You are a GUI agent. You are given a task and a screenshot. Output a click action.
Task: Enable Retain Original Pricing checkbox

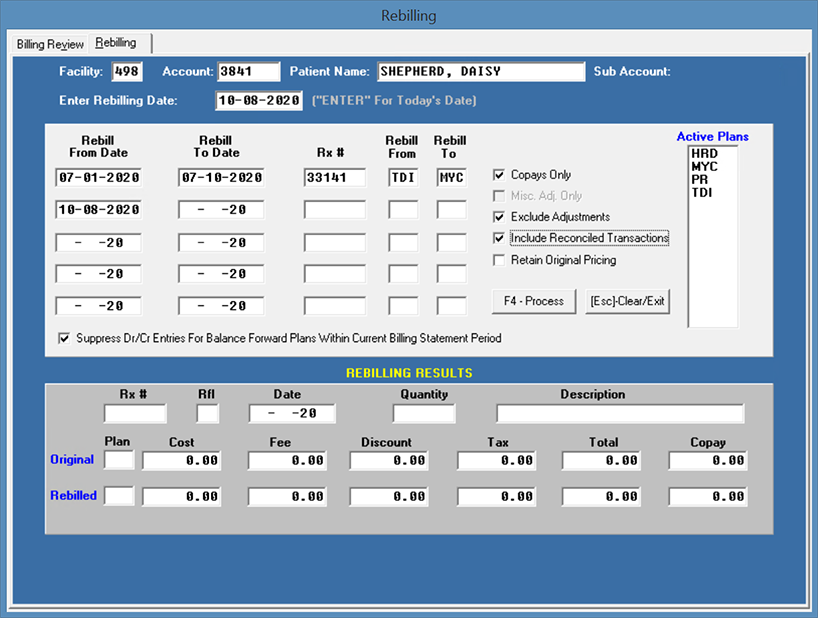(x=500, y=260)
